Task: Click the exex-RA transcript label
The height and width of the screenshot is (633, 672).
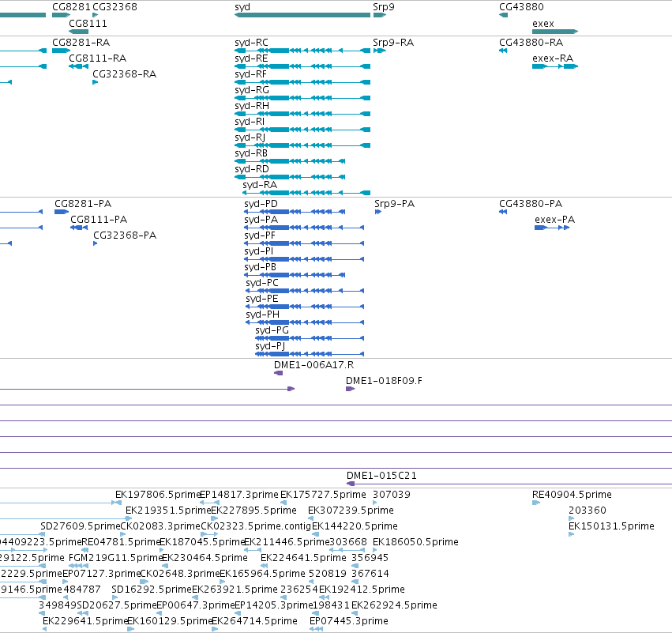Action: pyautogui.click(x=553, y=58)
